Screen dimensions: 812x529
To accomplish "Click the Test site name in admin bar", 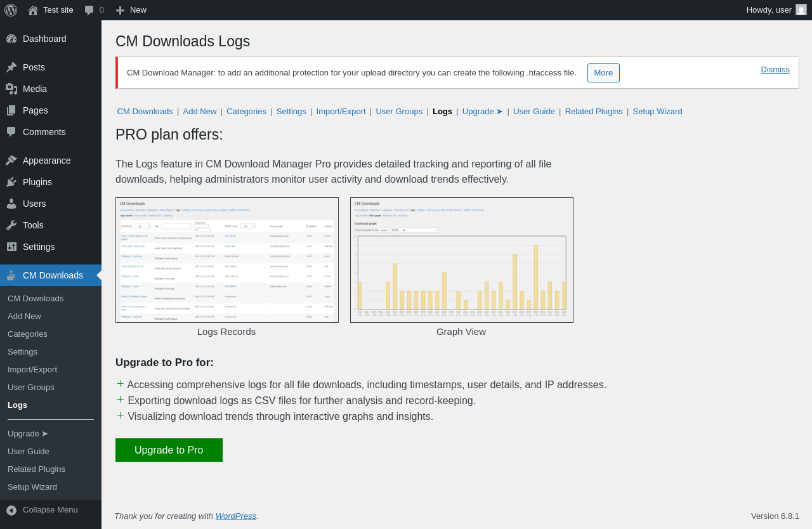I will coord(58,10).
